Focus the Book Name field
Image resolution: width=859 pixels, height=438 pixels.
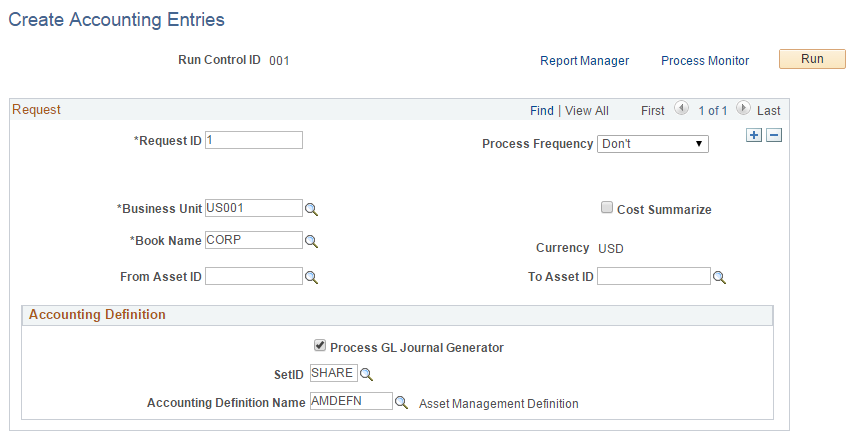pos(254,240)
